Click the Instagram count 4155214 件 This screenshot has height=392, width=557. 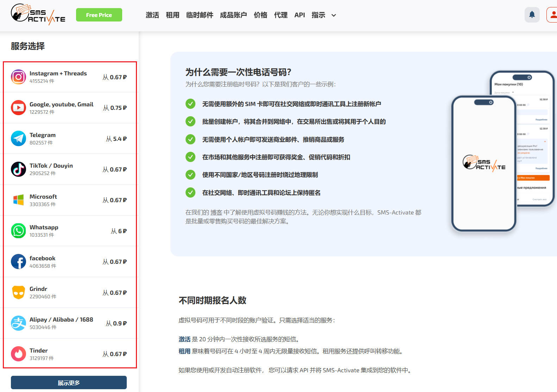(x=42, y=81)
